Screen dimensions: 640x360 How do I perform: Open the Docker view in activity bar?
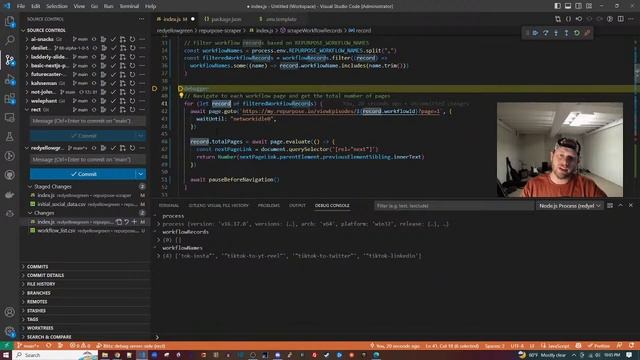coord(9,194)
